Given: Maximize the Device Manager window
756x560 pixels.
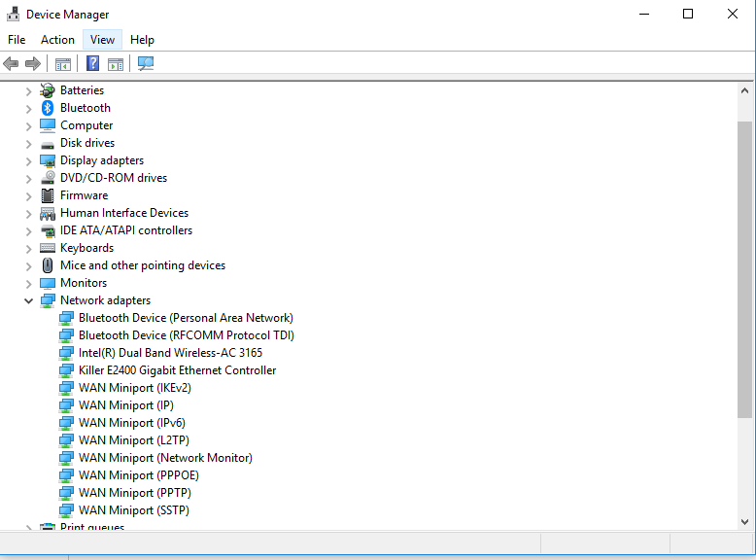Looking at the screenshot, I should tap(688, 14).
